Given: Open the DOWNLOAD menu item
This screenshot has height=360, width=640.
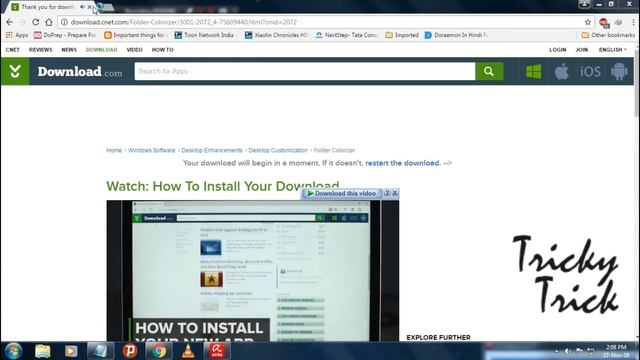Looking at the screenshot, I should pyautogui.click(x=102, y=50).
